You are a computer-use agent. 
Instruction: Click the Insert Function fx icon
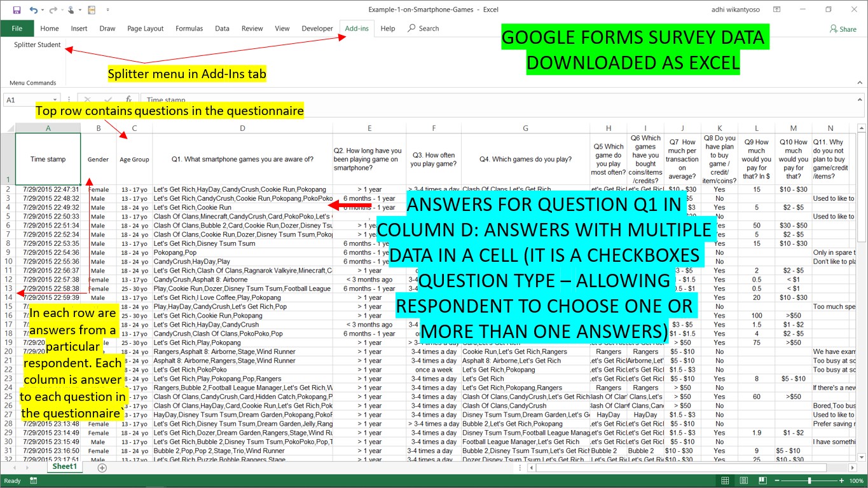pos(128,100)
